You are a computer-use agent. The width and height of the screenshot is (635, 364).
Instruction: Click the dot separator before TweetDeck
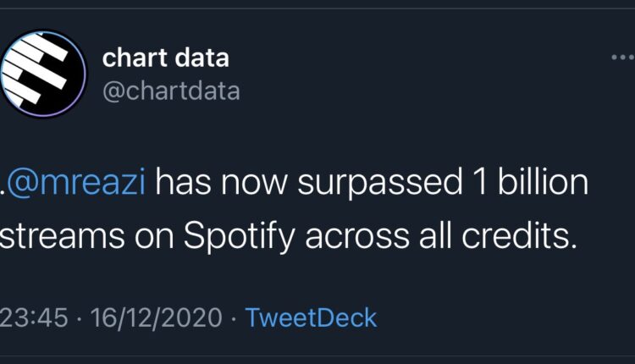[234, 317]
